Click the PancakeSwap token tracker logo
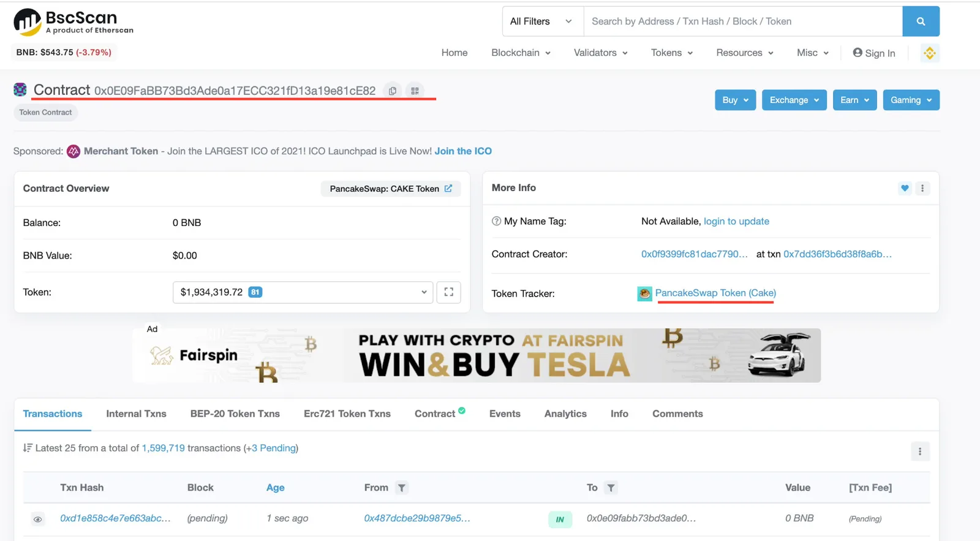 [x=644, y=293]
